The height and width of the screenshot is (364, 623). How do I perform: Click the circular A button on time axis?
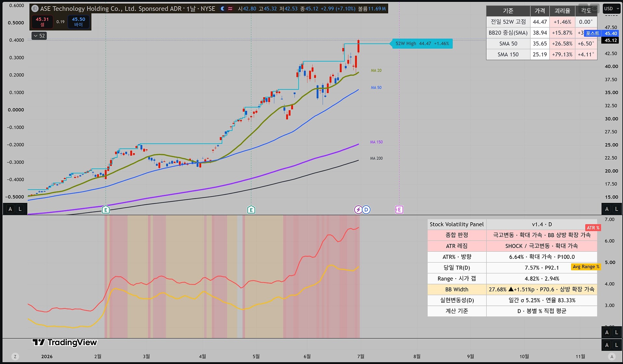612,357
